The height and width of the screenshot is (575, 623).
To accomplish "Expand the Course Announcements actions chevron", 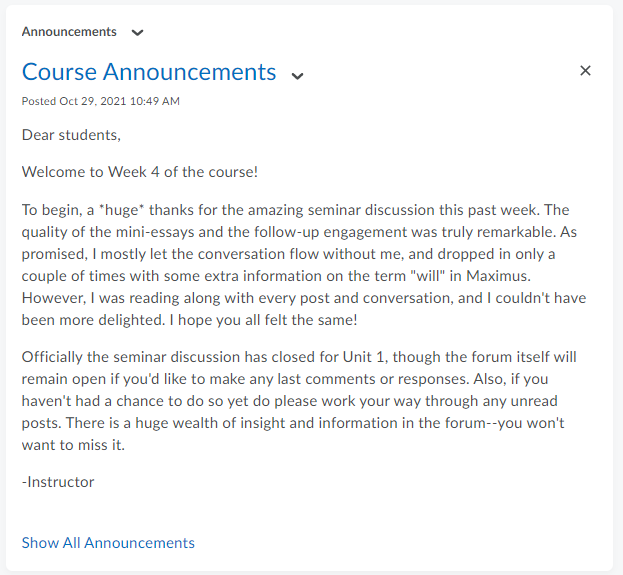I will point(297,75).
